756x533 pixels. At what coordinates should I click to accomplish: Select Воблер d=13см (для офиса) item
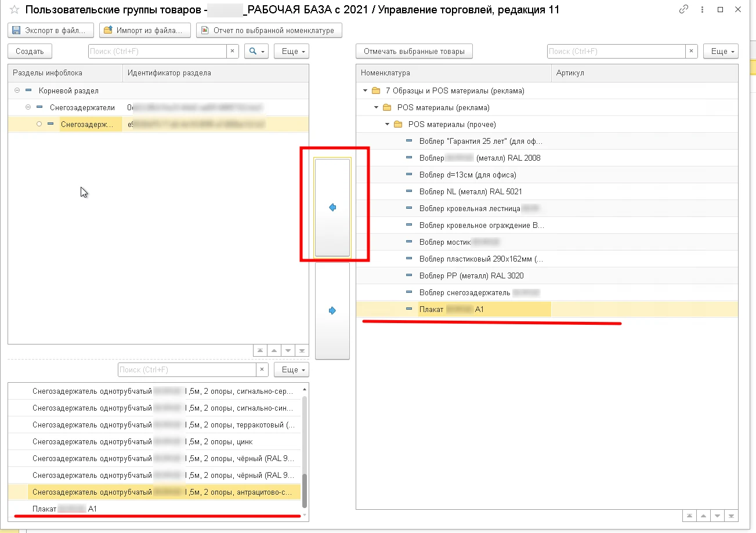(468, 175)
